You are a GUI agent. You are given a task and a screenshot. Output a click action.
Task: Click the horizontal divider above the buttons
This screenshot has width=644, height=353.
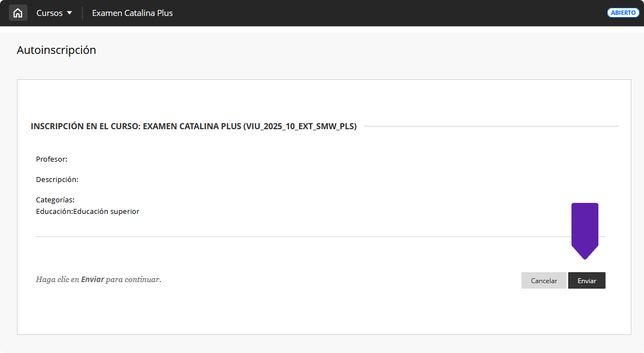[x=275, y=237]
